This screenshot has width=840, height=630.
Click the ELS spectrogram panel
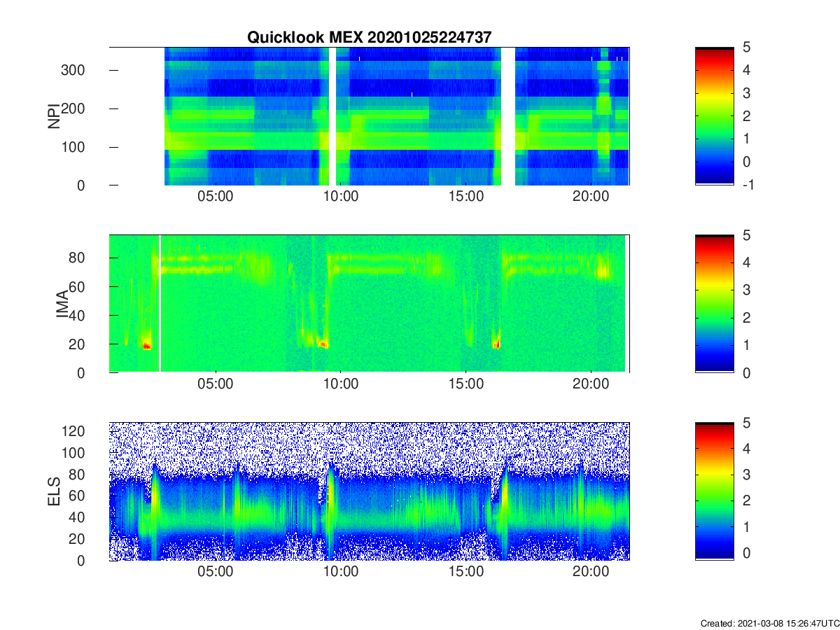[x=369, y=491]
